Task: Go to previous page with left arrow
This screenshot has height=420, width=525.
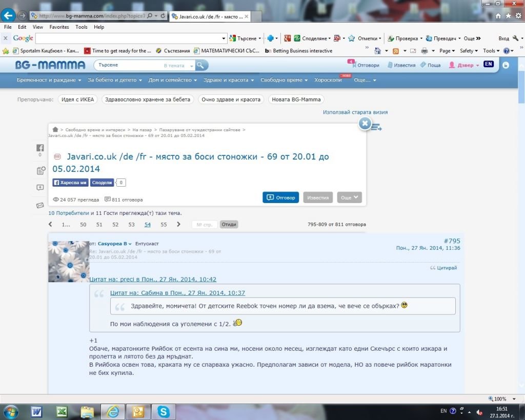Action: coord(50,225)
